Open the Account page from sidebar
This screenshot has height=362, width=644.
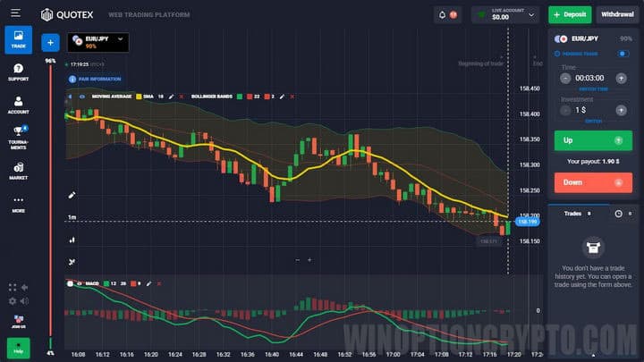coord(18,105)
